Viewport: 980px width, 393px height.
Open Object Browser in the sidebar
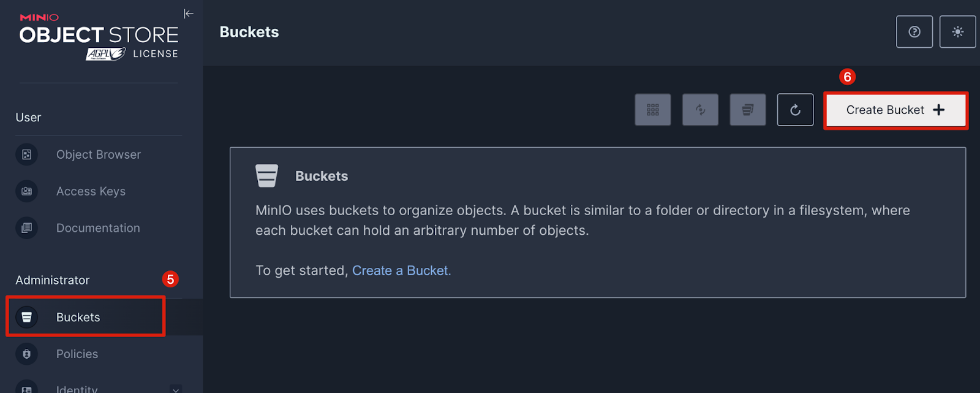point(98,155)
